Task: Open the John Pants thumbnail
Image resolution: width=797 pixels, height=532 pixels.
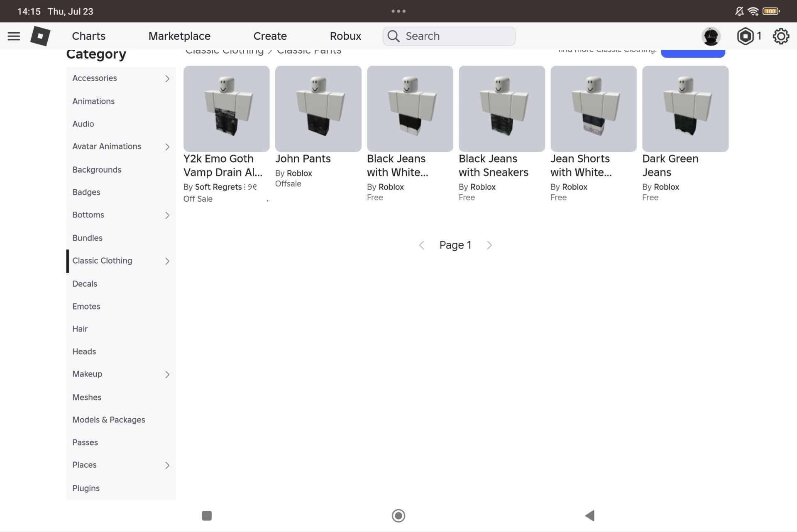Action: pos(318,109)
